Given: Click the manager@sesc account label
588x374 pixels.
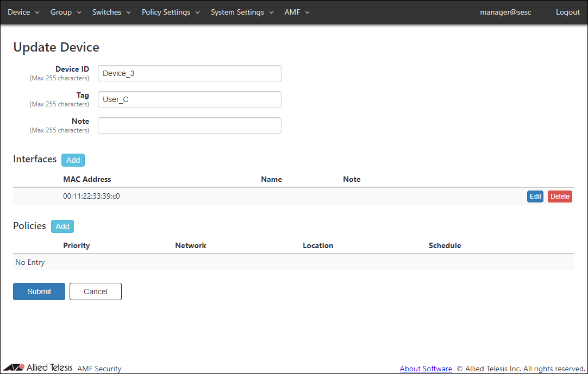Looking at the screenshot, I should (x=505, y=12).
